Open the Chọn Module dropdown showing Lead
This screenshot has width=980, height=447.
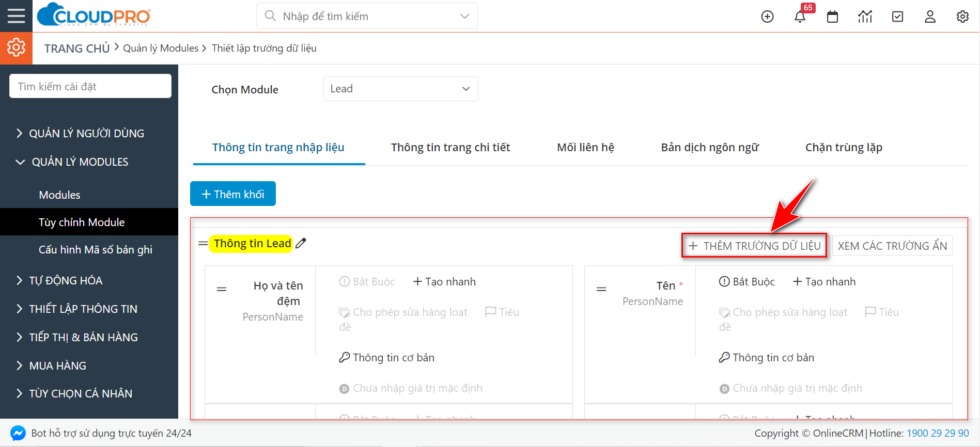[x=400, y=89]
